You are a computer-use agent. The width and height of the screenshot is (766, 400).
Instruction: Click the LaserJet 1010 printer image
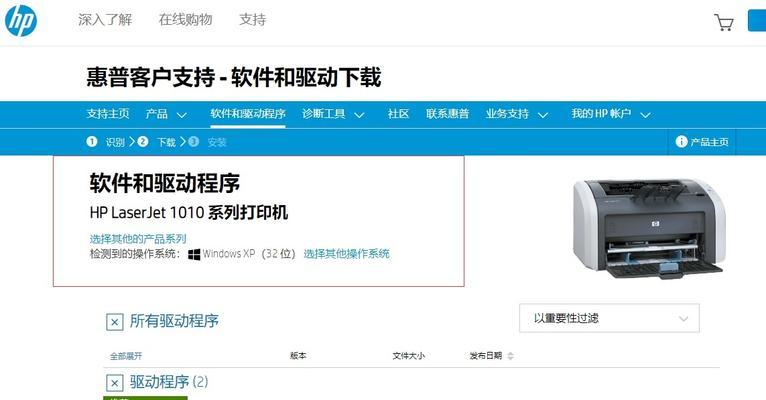649,228
